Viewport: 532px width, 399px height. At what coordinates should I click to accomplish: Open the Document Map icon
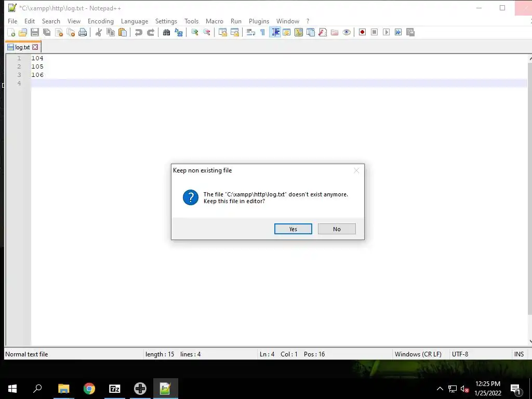(299, 32)
